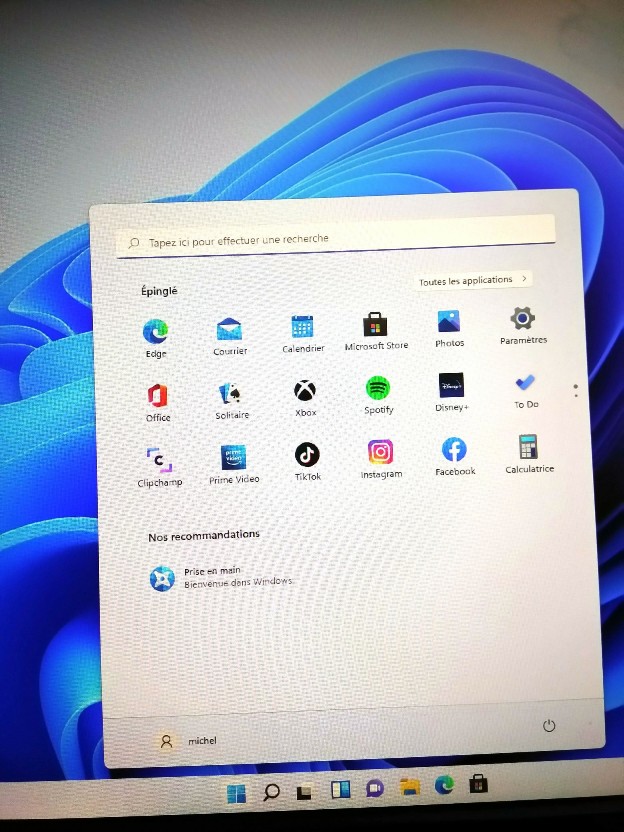Open the Solitaire game
This screenshot has height=832, width=624.
point(232,400)
